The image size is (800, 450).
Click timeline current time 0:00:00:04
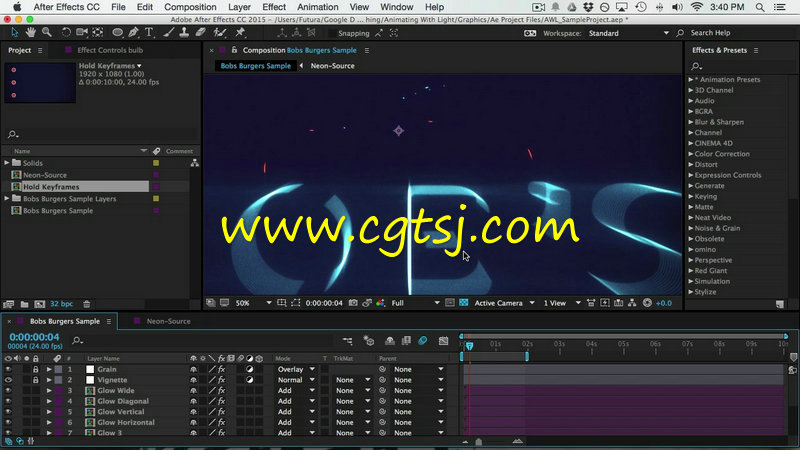click(34, 337)
